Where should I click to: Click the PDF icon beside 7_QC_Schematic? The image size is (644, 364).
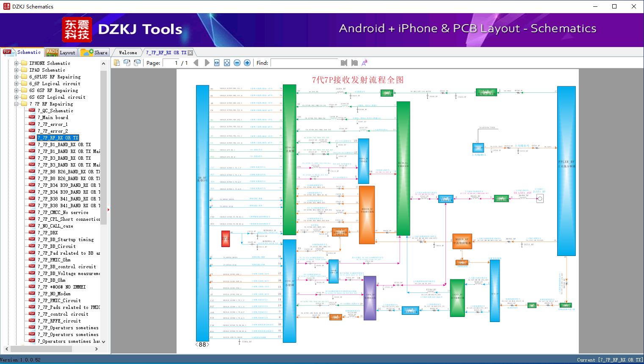(32, 111)
